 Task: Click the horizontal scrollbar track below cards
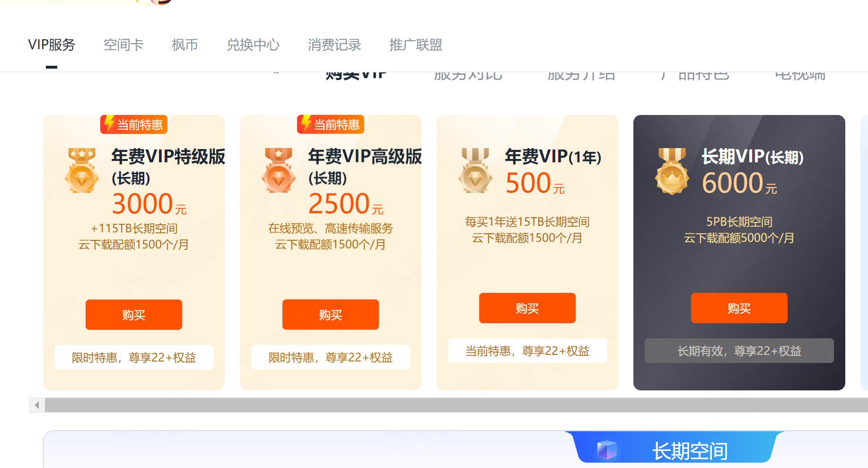pyautogui.click(x=456, y=405)
